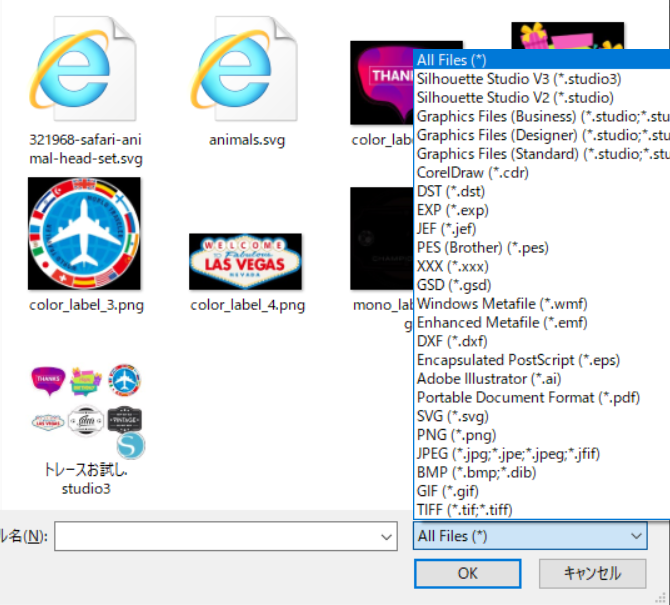Screen dimensions: 670x605
Task: Choose Silhouette Studio V3 (*.studio3) filter
Action: point(541,79)
